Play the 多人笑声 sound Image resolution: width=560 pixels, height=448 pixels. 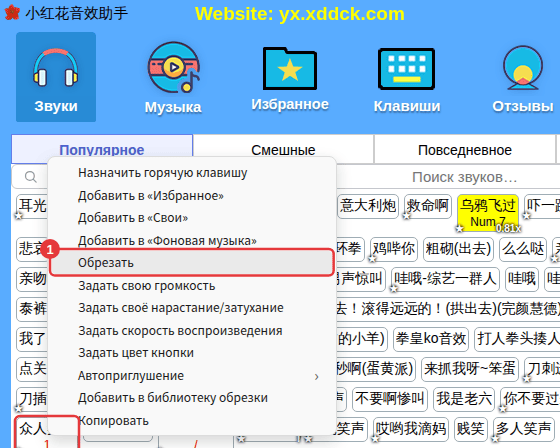coord(524,429)
